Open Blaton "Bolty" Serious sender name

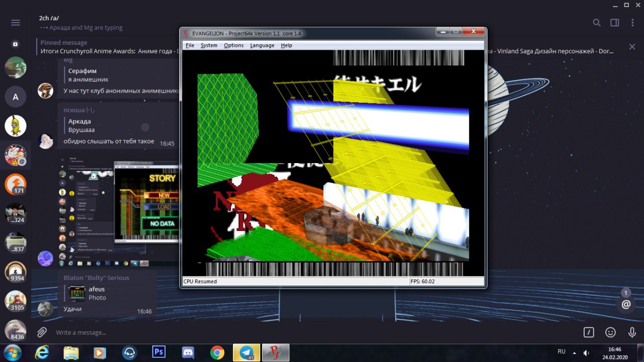point(97,277)
